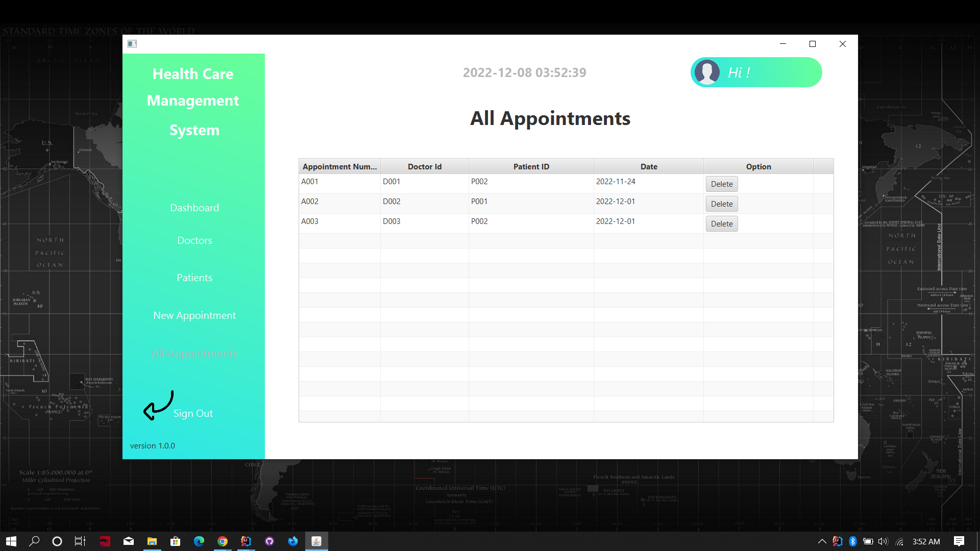This screenshot has height=551, width=980.
Task: Open Bluetooth tray icon
Action: click(x=852, y=541)
